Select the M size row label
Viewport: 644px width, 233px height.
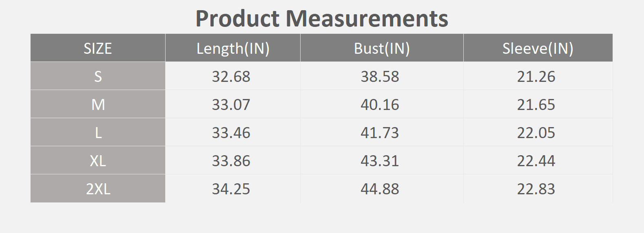98,105
